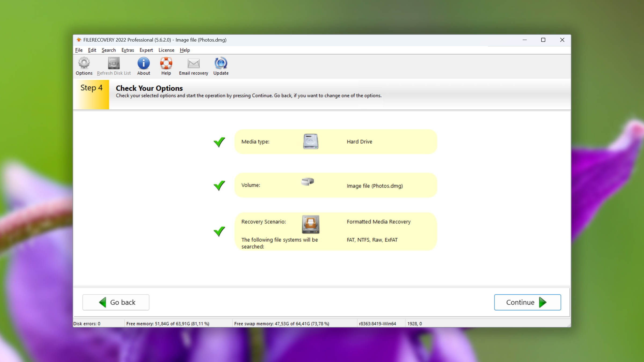Open Help lifebuoy icon
The height and width of the screenshot is (362, 644).
[166, 66]
